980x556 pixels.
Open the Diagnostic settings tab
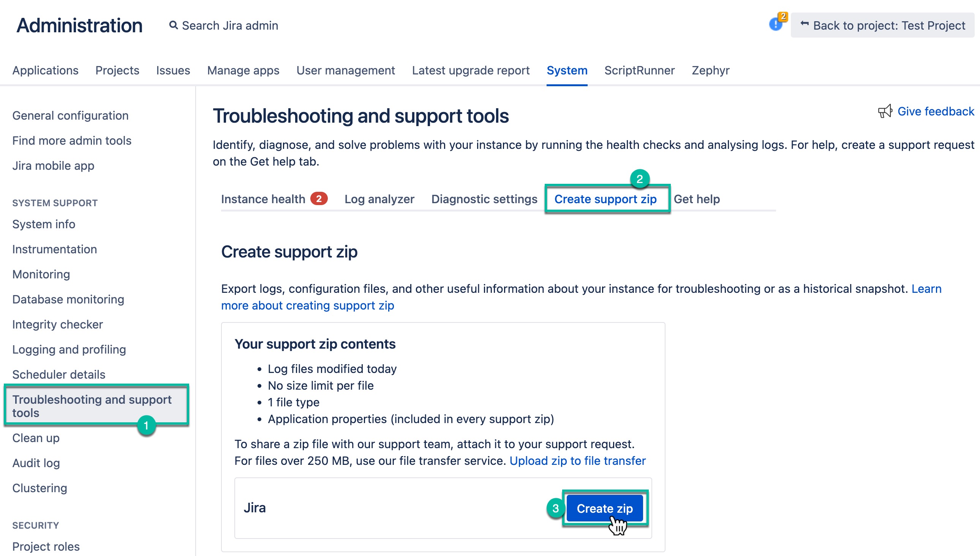coord(484,199)
